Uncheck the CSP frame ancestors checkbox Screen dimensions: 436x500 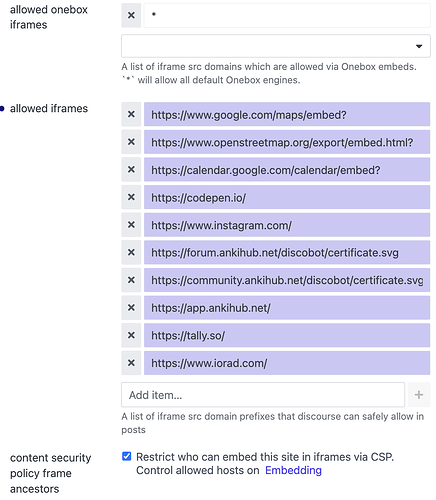coord(127,456)
